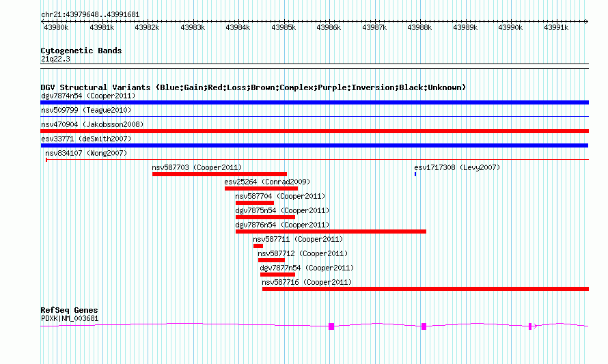Open dgv7875n54 (Cooper2011) label
The width and height of the screenshot is (608, 364).
tap(282, 210)
